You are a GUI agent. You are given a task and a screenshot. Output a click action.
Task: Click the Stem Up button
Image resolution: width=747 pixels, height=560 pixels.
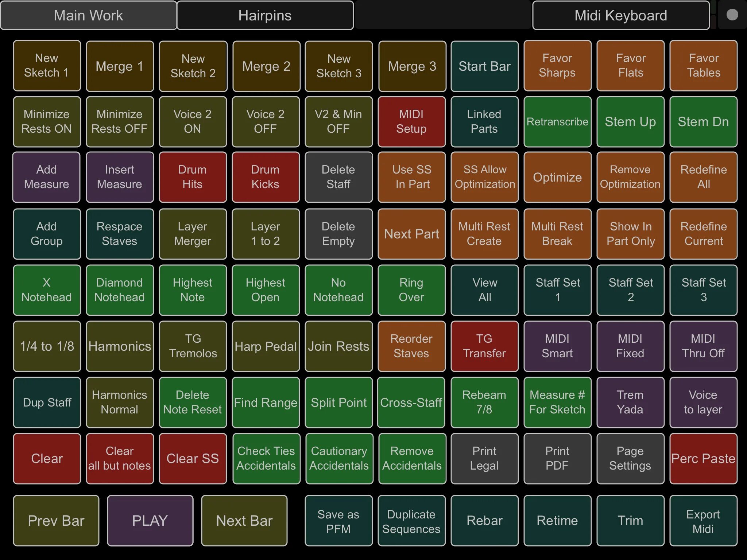click(630, 121)
